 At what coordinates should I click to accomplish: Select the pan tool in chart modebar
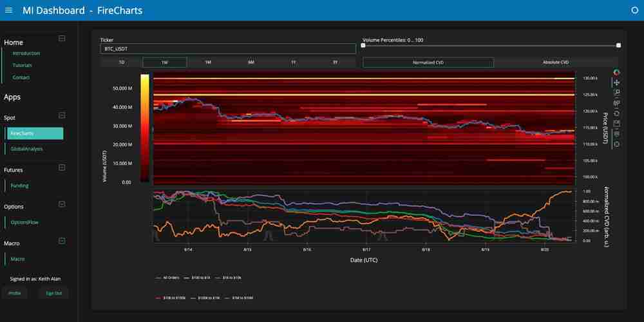pyautogui.click(x=617, y=82)
